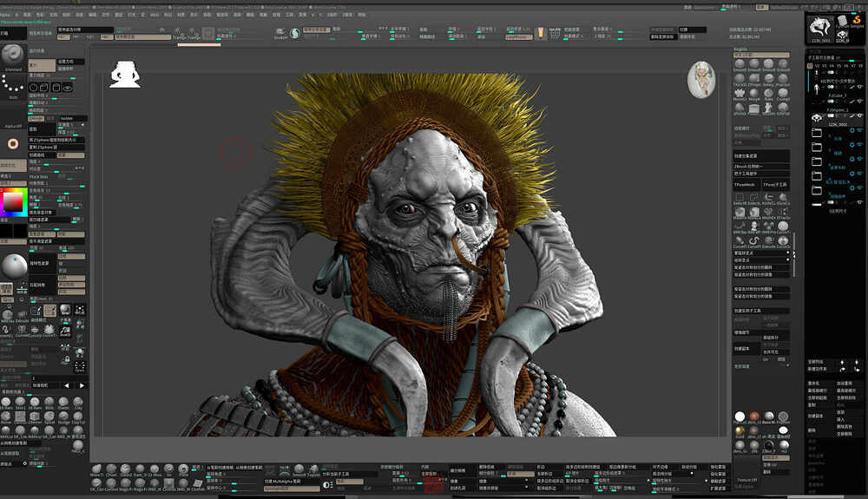868x499 pixels.
Task: Activate the V8 visibility set
Action: 861,66
